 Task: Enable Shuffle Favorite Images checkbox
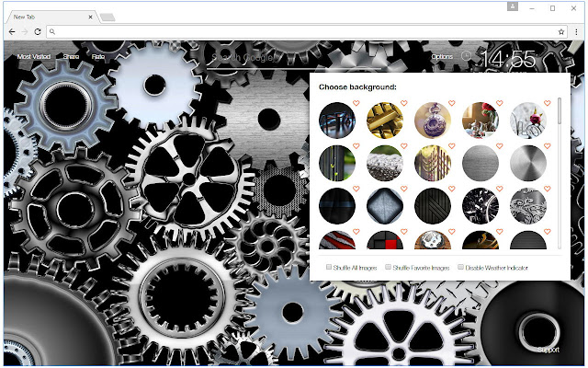[388, 267]
